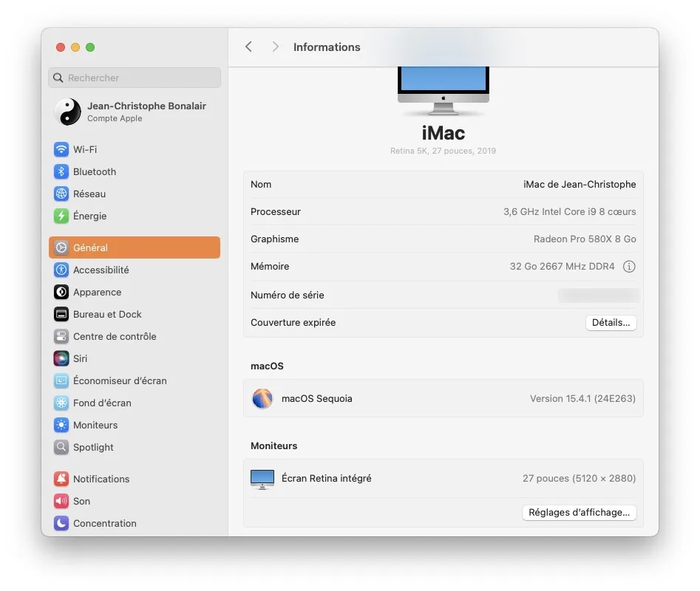Screen dimensions: 700x591
Task: Click the yin-yang account avatar
Action: [68, 112]
